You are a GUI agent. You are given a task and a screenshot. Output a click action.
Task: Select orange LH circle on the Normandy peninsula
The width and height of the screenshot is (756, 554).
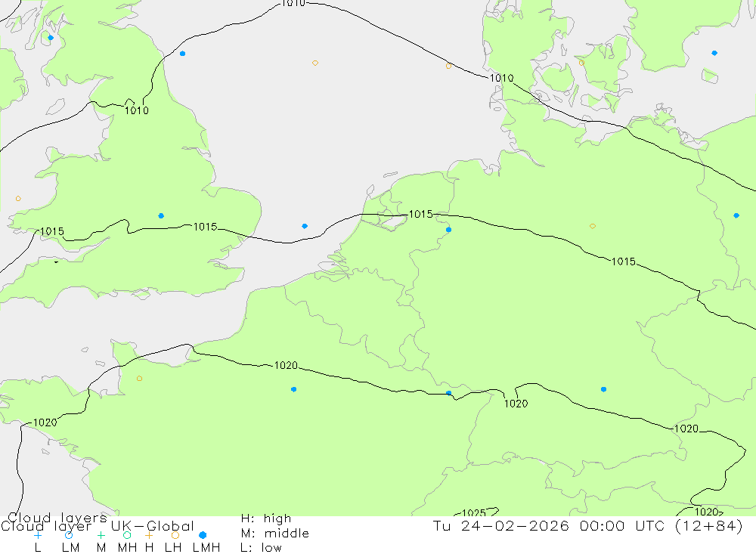(139, 379)
